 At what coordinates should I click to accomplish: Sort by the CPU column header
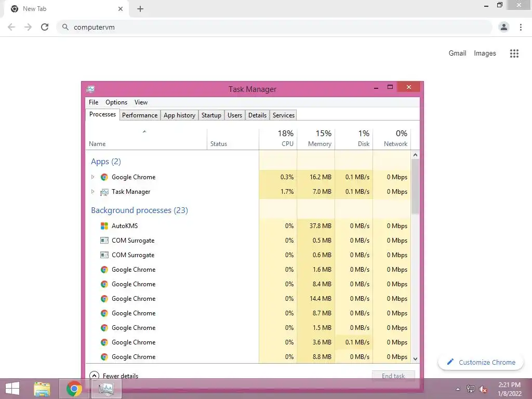tap(278, 139)
